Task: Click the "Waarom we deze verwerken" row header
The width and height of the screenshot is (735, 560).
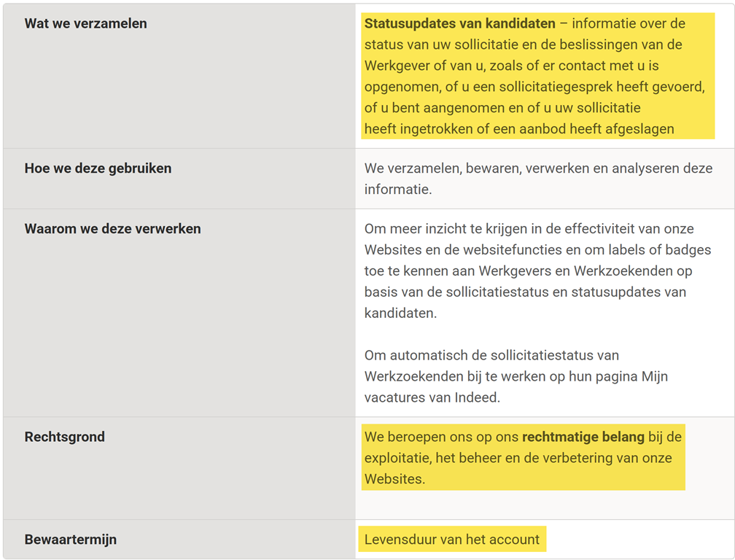Action: (x=112, y=229)
